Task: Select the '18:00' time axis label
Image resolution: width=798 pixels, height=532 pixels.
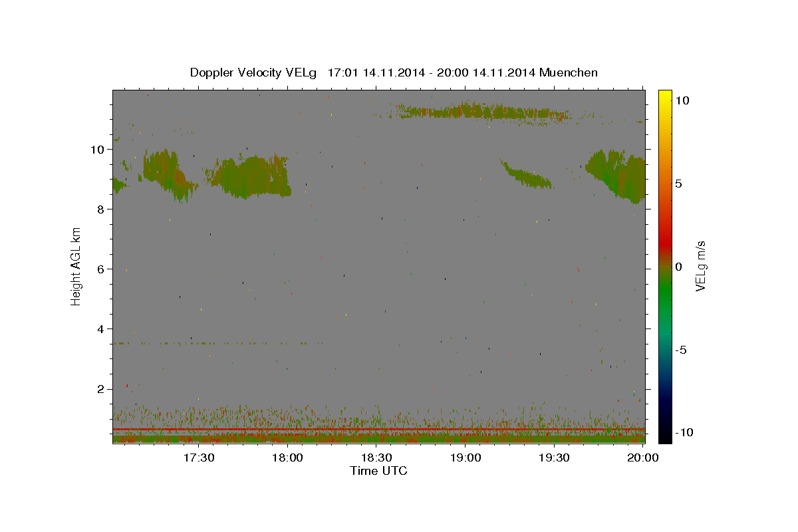Action: (x=288, y=458)
